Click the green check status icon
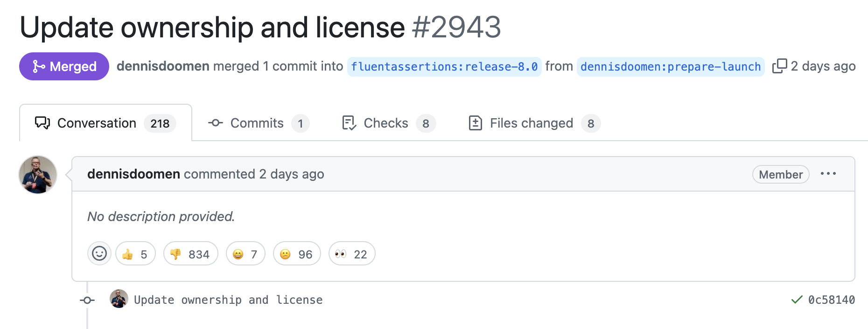Image resolution: width=868 pixels, height=329 pixels. 797,300
